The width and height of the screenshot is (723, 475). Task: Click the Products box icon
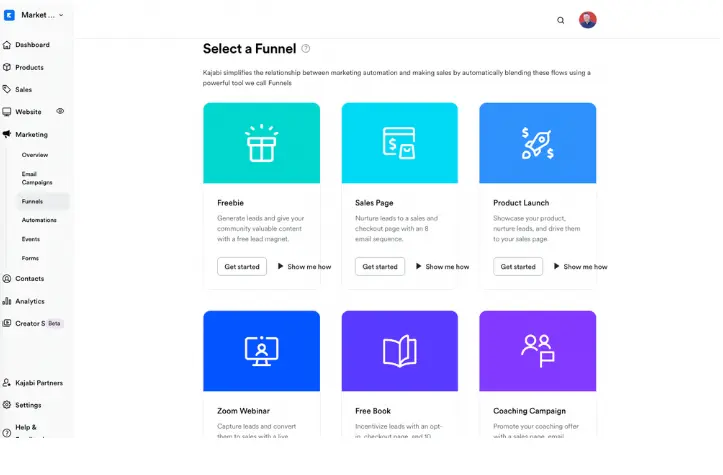tap(7, 67)
